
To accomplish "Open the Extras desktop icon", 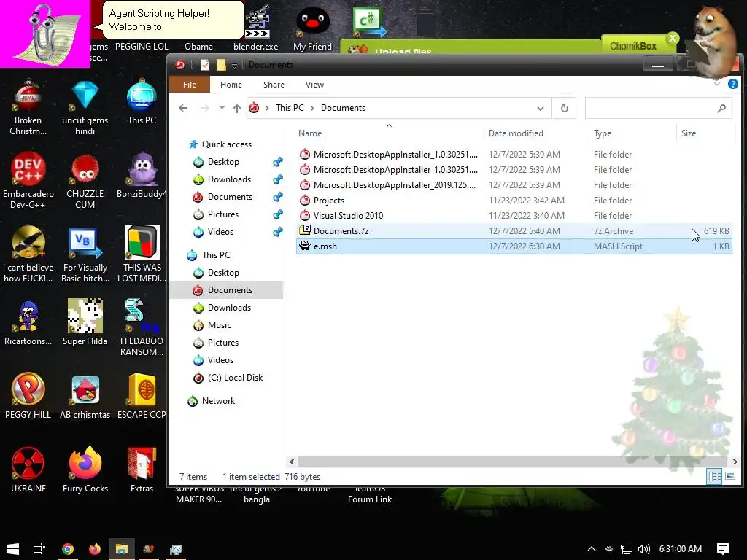I will tap(142, 470).
